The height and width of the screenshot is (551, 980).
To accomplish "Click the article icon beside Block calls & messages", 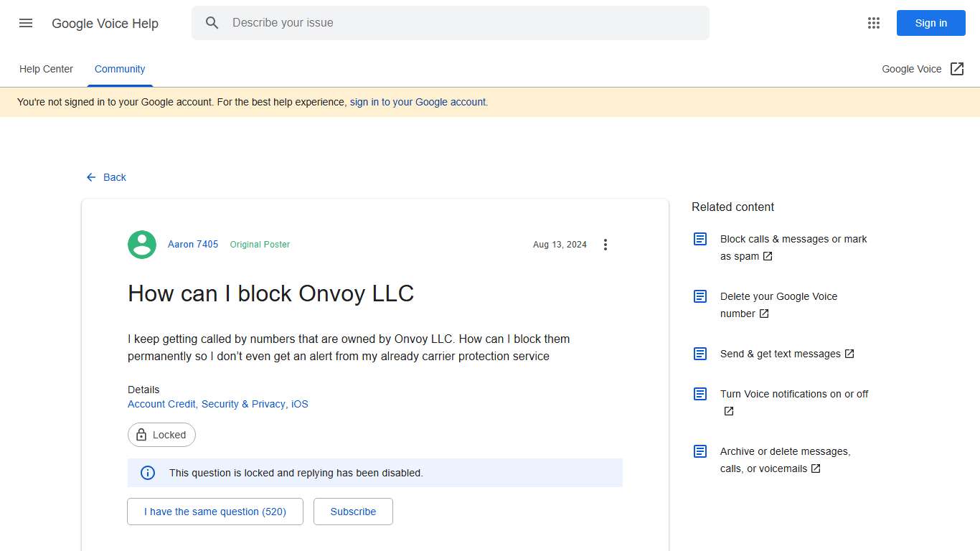I will pos(699,239).
